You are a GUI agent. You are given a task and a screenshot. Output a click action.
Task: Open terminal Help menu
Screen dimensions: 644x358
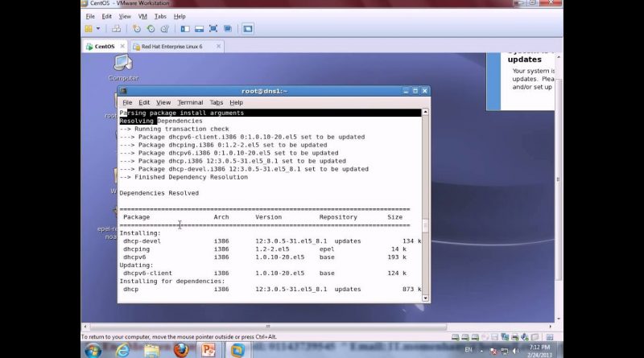point(236,103)
